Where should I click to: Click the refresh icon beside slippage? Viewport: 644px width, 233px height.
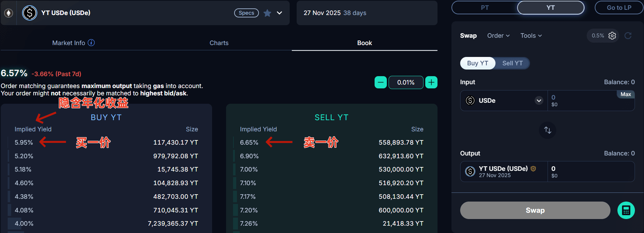(628, 36)
